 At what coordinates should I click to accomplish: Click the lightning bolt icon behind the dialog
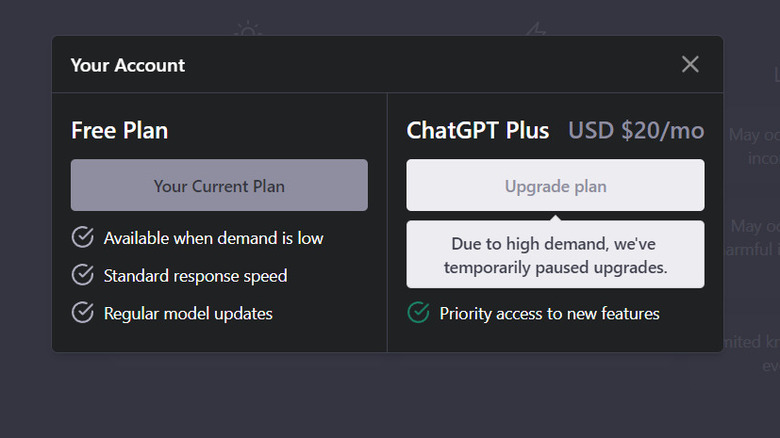coord(537,31)
